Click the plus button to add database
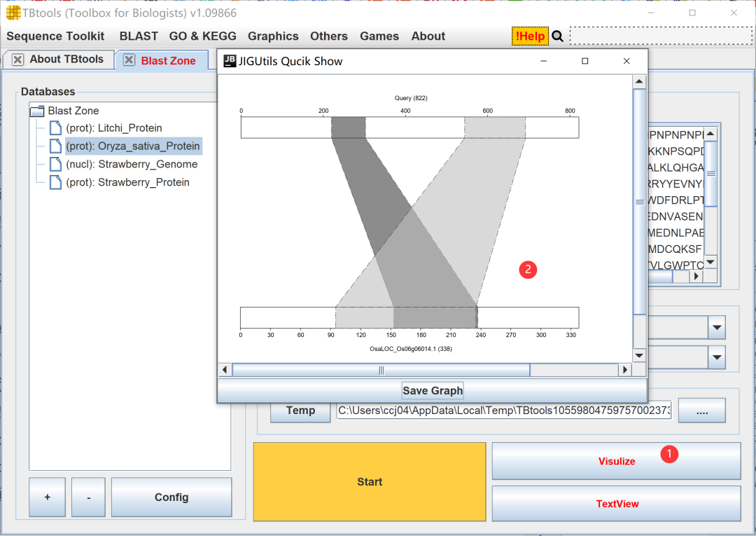The height and width of the screenshot is (536, 756). (x=48, y=497)
